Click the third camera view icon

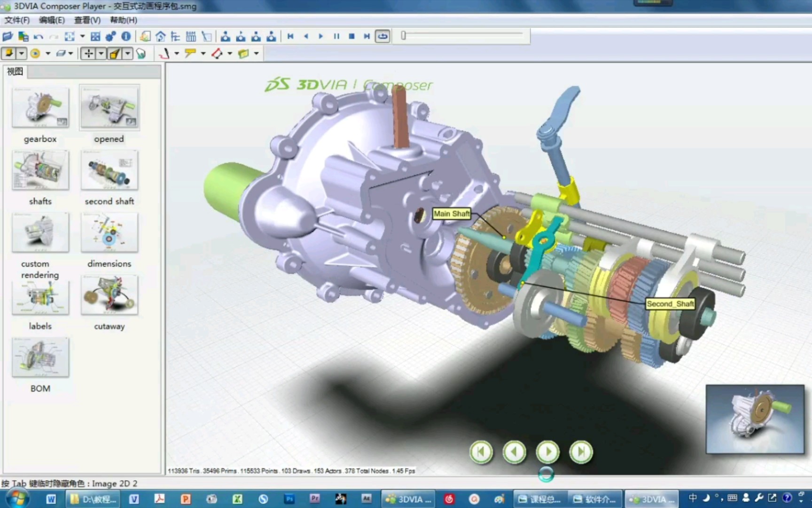click(256, 36)
